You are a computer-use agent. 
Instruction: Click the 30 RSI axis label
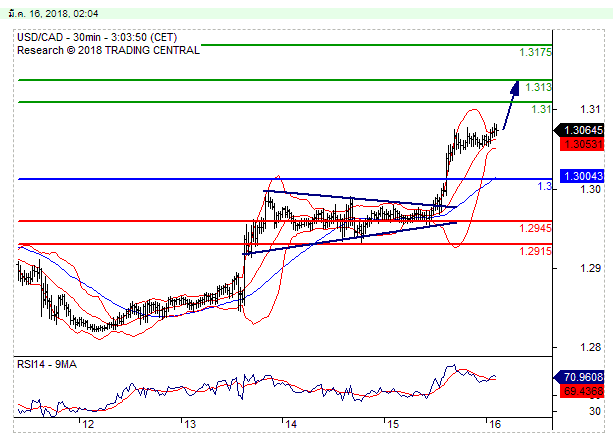pyautogui.click(x=595, y=411)
